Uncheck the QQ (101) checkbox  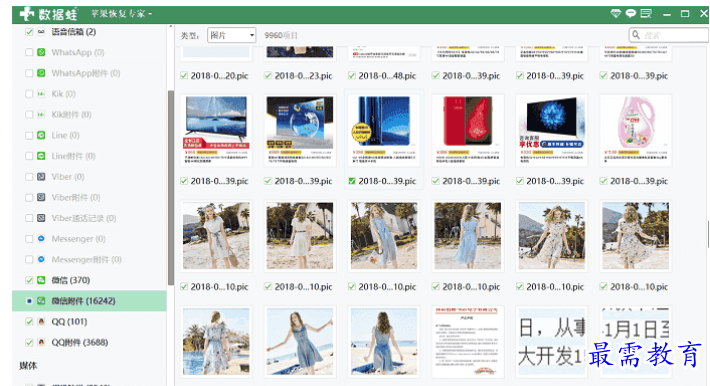click(29, 322)
